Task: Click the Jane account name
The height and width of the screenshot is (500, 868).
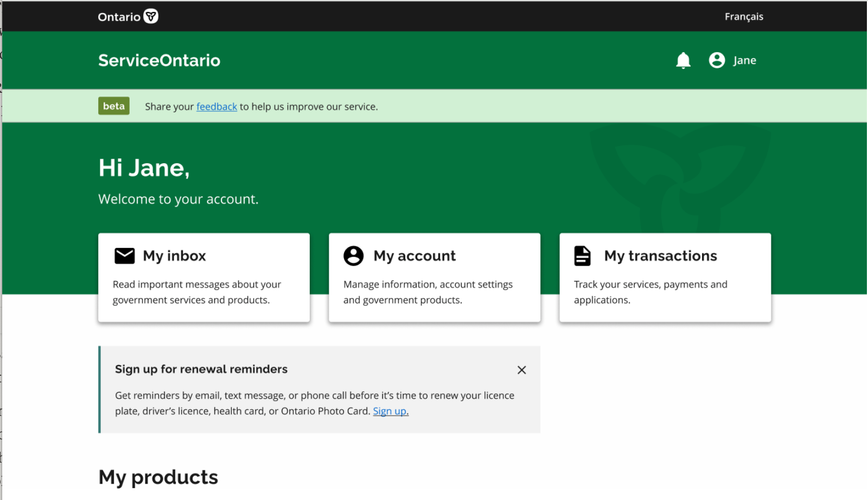Action: pos(744,61)
